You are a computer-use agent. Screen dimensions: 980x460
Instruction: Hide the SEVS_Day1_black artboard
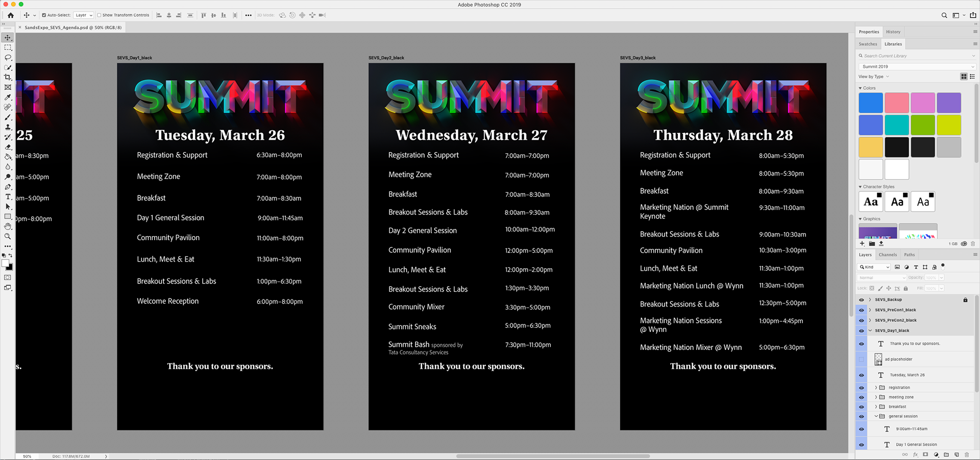point(862,330)
